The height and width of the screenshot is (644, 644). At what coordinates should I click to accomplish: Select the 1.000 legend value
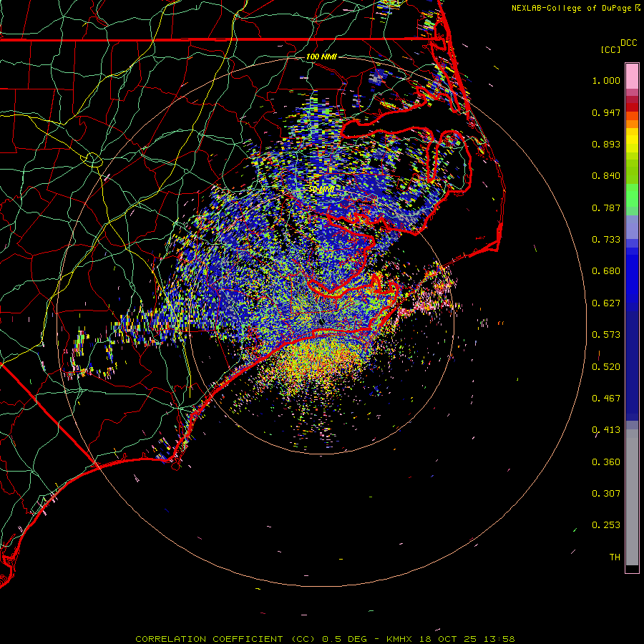606,80
